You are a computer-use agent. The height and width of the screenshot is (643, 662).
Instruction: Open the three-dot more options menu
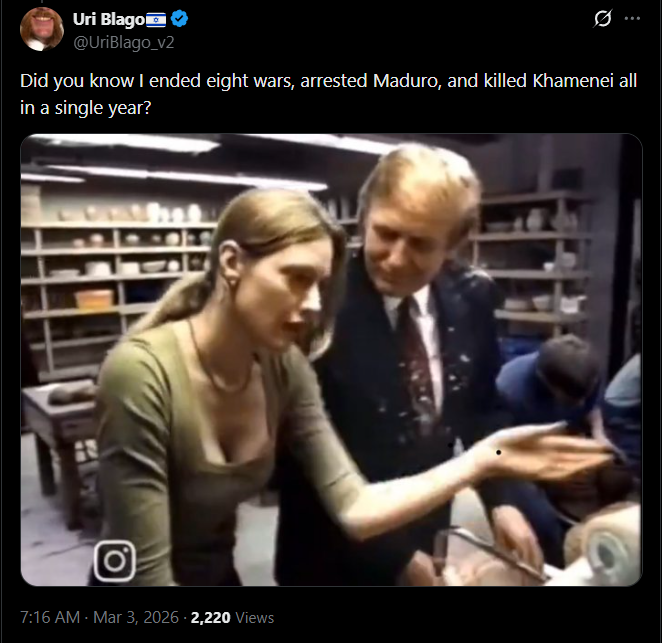click(x=632, y=19)
